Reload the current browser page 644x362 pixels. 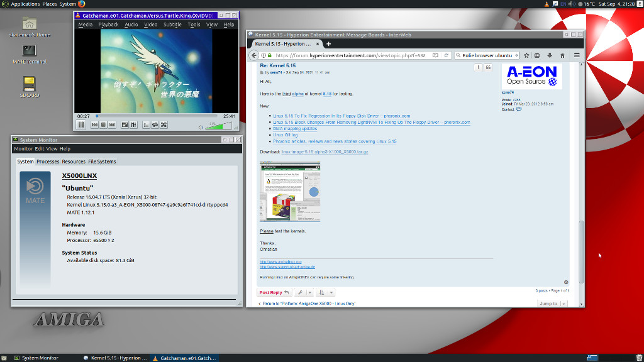447,55
